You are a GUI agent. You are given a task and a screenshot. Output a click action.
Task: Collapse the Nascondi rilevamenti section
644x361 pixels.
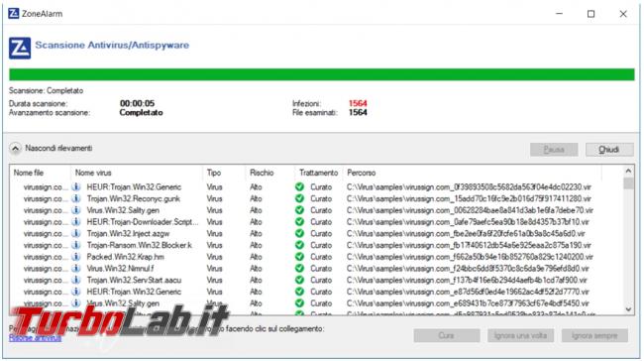coord(15,149)
